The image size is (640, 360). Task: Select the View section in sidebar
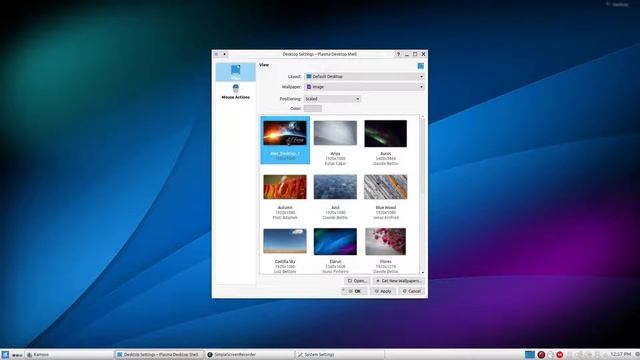236,72
